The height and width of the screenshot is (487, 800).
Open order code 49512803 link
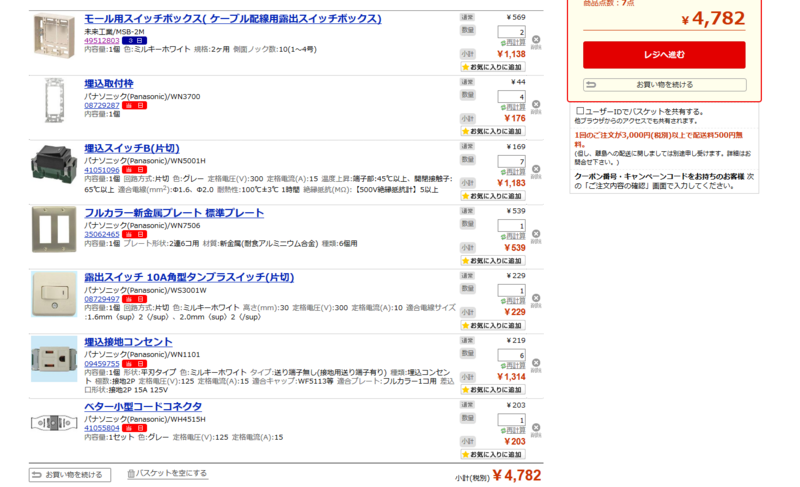(102, 41)
